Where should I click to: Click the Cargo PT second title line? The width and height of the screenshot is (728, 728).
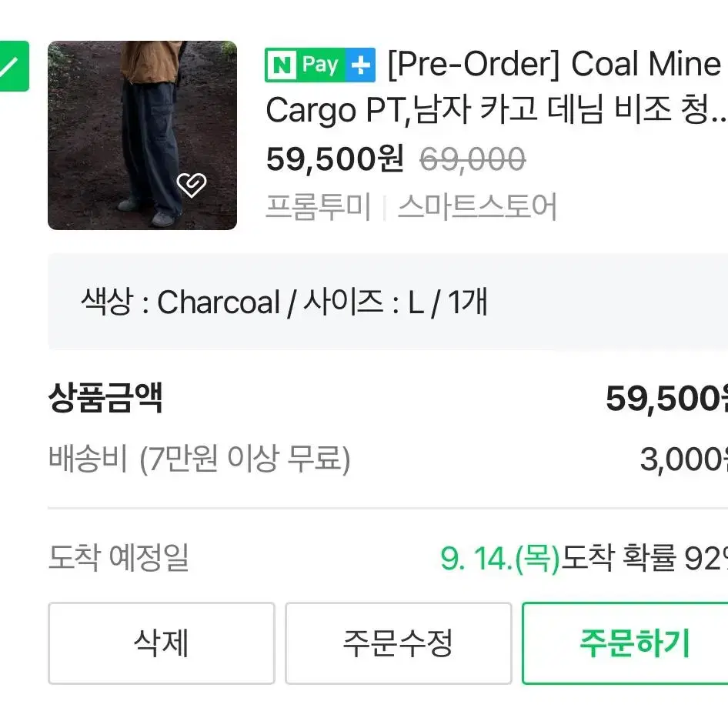click(496, 111)
